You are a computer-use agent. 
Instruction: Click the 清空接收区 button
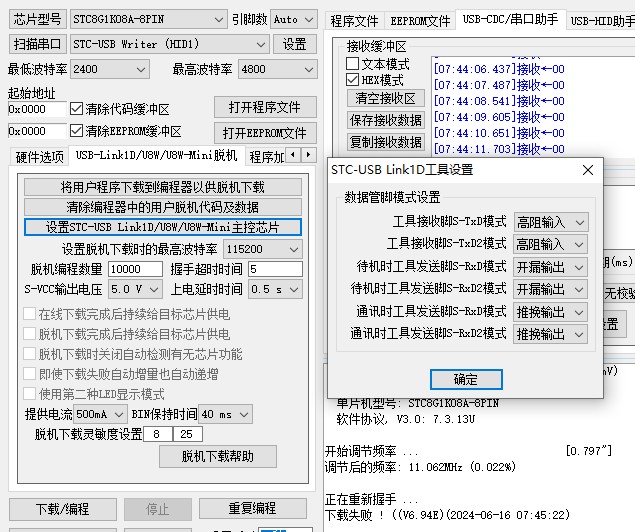tap(386, 98)
